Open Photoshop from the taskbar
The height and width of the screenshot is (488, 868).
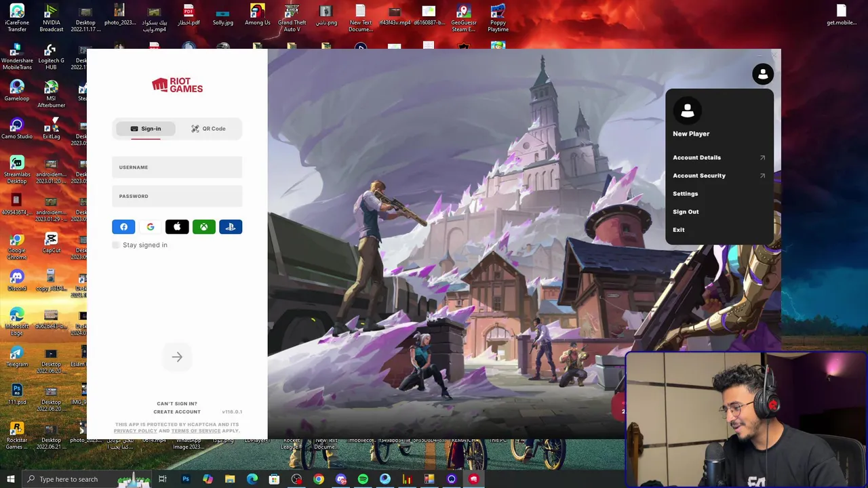click(185, 479)
